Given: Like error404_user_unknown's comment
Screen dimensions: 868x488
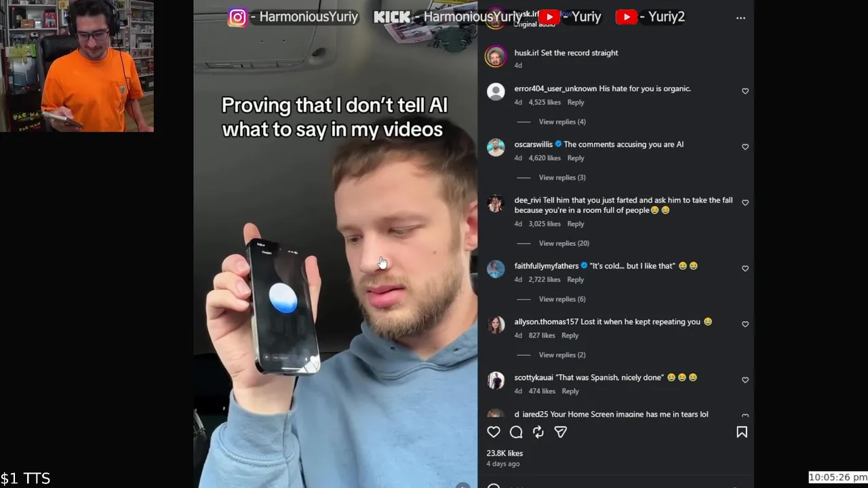Looking at the screenshot, I should click(x=745, y=91).
